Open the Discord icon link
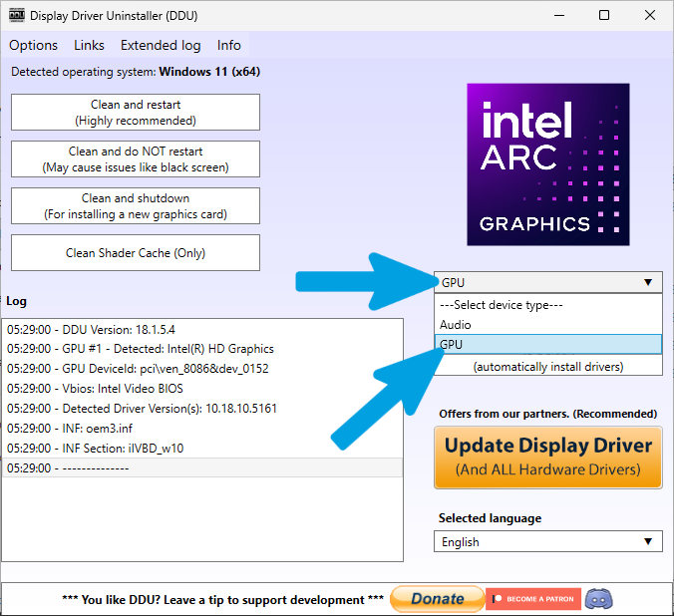 (599, 599)
